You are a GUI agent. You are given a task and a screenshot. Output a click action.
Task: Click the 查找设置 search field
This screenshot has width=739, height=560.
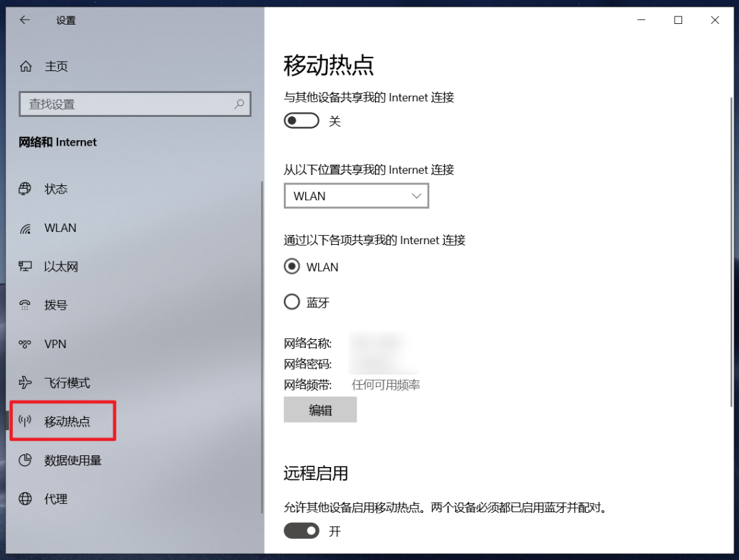coord(135,104)
